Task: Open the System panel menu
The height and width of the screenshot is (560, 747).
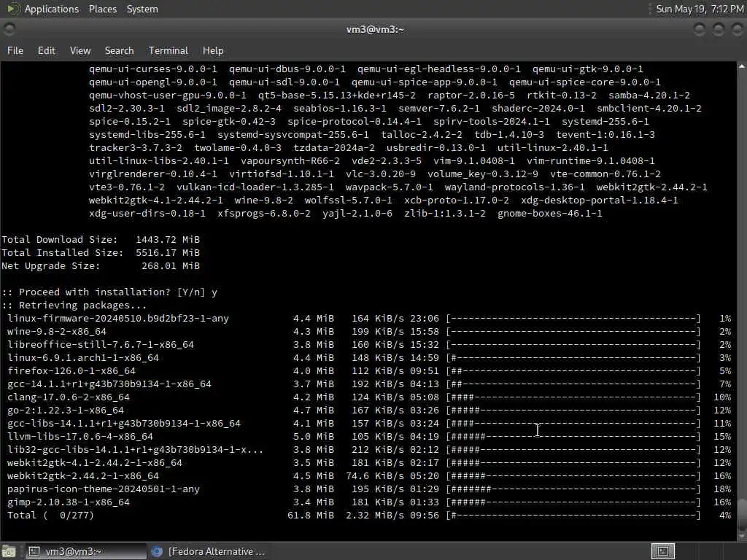Action: tap(142, 9)
